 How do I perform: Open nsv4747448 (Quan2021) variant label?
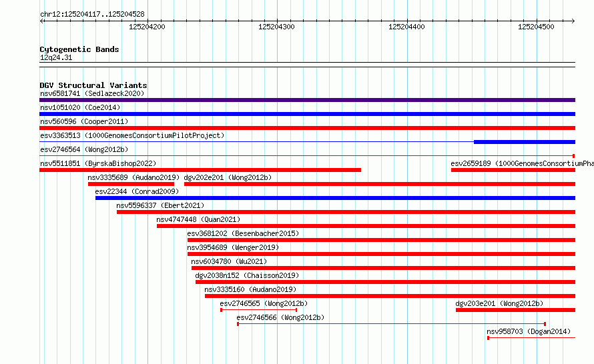tap(198, 219)
